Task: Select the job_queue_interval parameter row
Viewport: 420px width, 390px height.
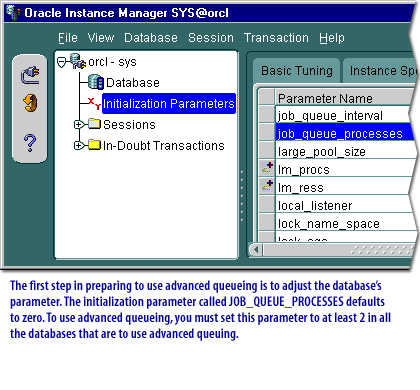Action: (x=343, y=115)
